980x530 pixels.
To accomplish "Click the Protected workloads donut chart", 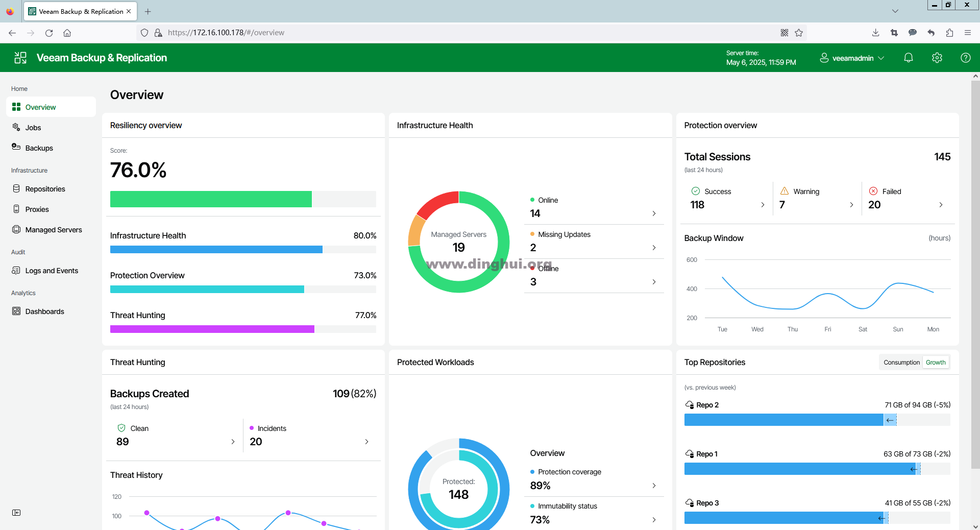I will 459,484.
